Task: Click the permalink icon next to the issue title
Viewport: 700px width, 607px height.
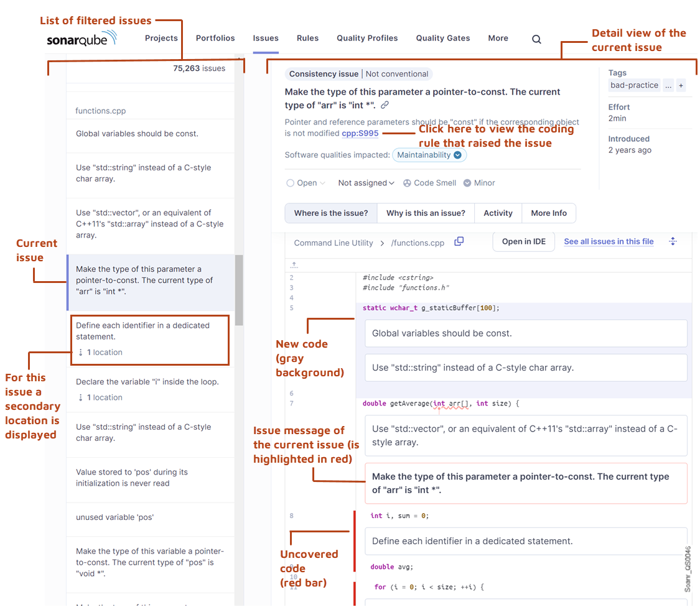Action: [x=385, y=106]
